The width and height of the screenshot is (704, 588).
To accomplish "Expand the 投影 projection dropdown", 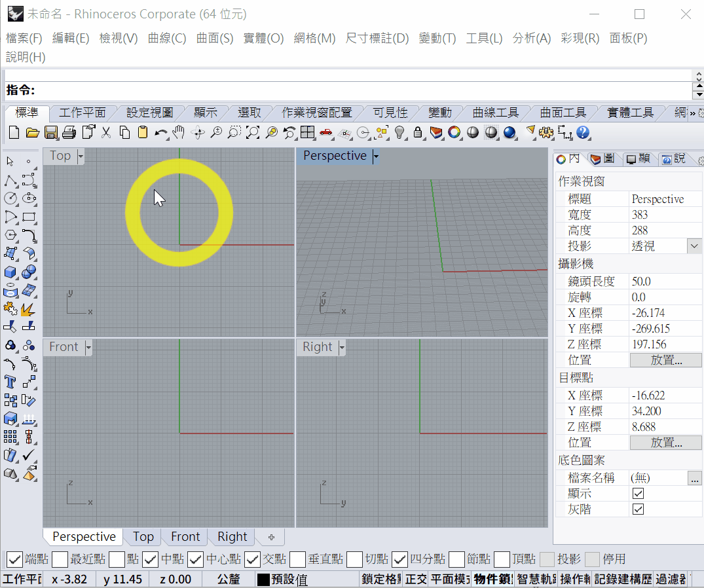I will point(694,246).
